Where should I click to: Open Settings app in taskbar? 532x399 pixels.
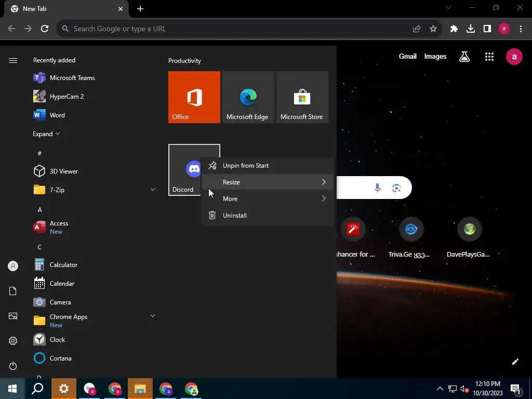point(64,389)
